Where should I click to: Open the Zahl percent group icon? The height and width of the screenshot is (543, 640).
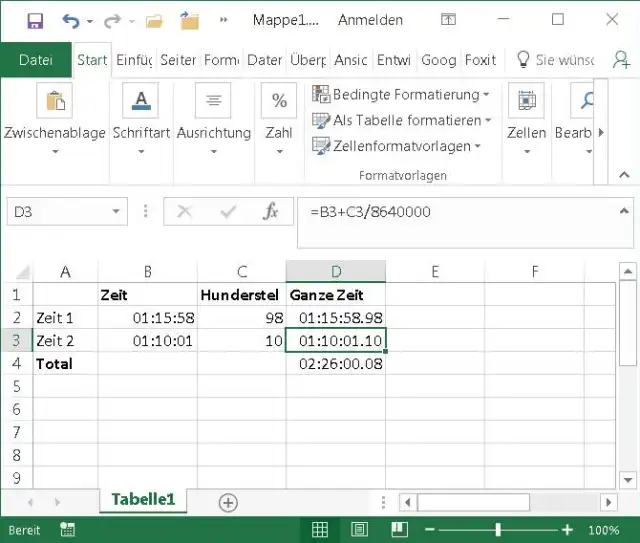pos(279,100)
